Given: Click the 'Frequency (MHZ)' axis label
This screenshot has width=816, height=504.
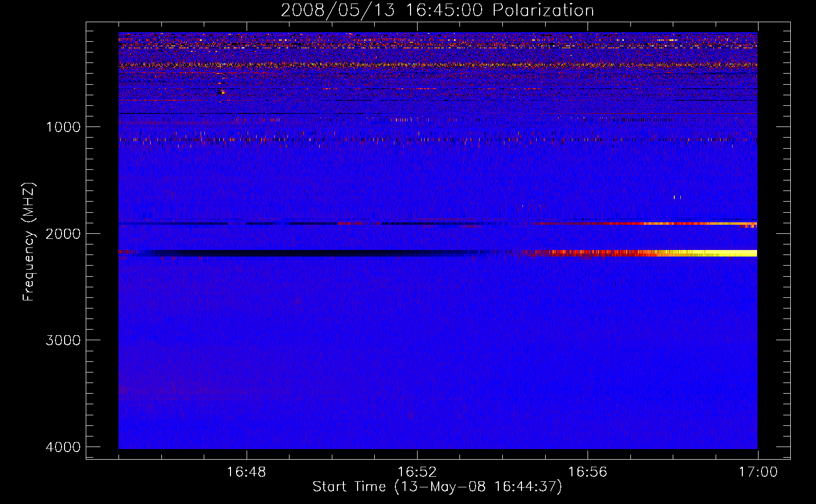Looking at the screenshot, I should pyautogui.click(x=29, y=242).
